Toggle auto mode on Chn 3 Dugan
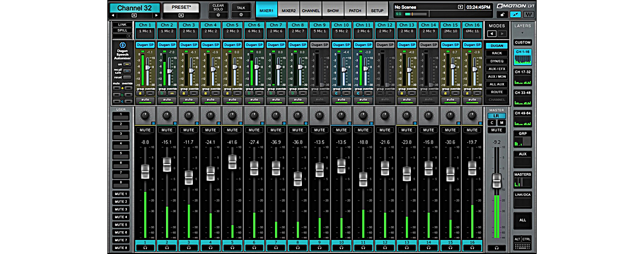Screen dimensions: 644x254 click(188, 99)
